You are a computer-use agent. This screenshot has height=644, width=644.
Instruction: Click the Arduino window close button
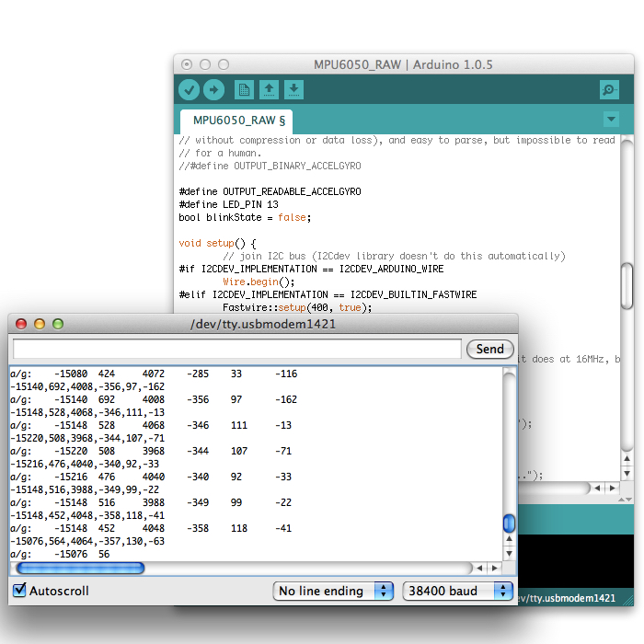point(187,64)
